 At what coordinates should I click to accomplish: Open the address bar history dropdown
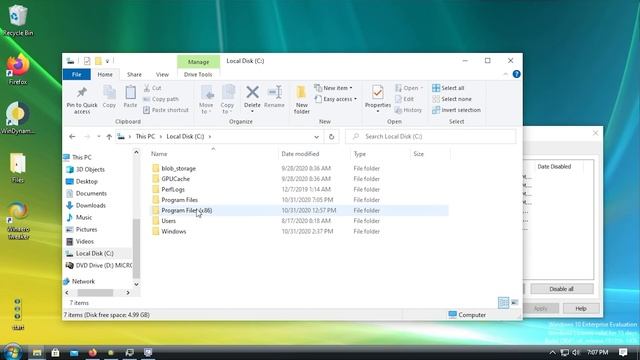click(x=316, y=137)
